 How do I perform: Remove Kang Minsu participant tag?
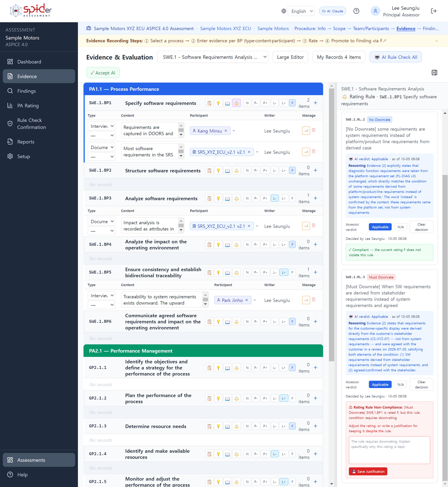coord(226,131)
